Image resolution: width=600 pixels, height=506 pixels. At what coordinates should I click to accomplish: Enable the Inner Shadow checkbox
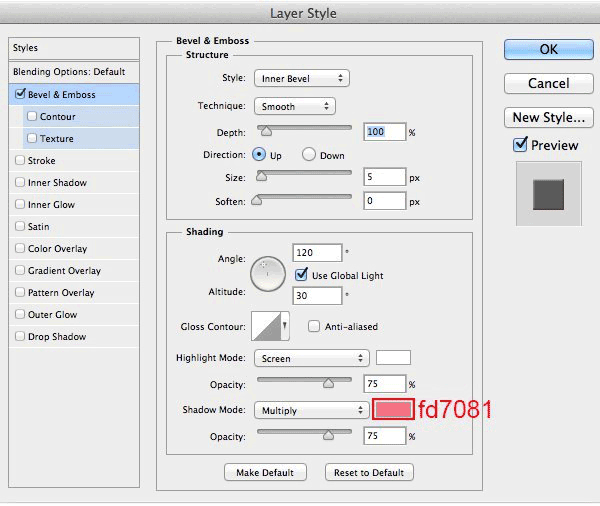tap(20, 182)
